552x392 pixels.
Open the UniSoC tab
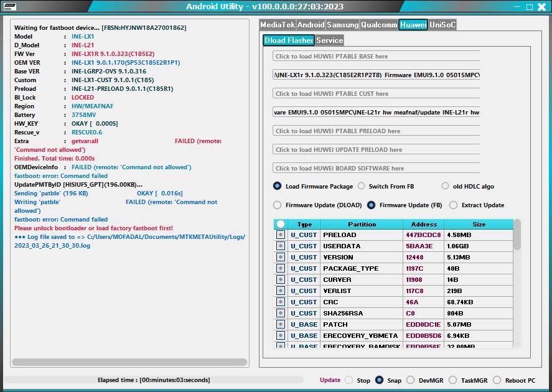[x=442, y=25]
